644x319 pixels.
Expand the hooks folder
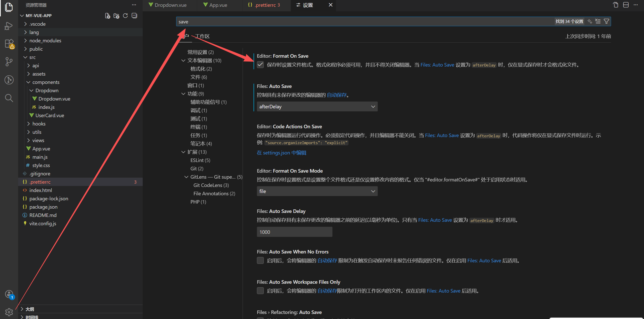pos(39,124)
